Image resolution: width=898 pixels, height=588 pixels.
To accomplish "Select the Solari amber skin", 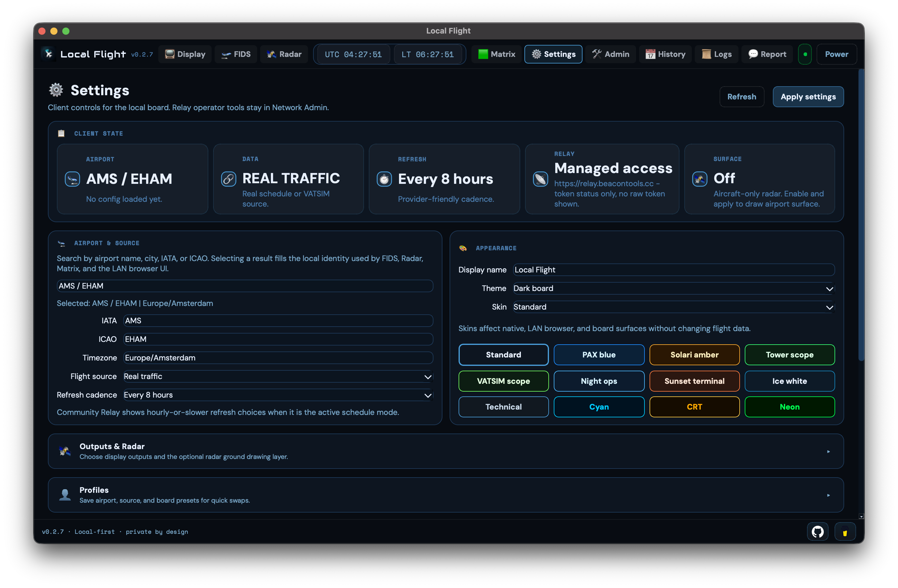I will click(694, 355).
